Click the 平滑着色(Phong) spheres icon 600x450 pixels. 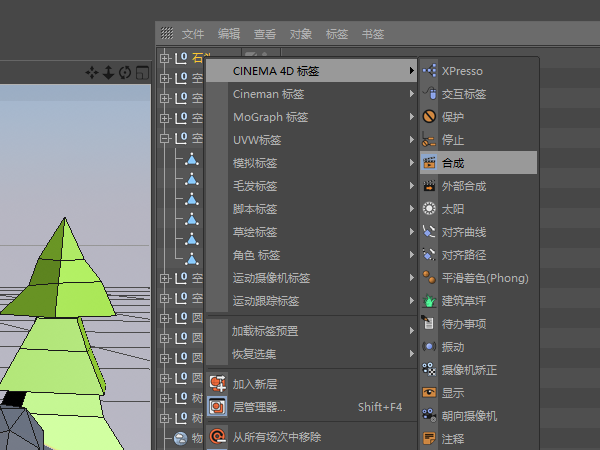429,277
